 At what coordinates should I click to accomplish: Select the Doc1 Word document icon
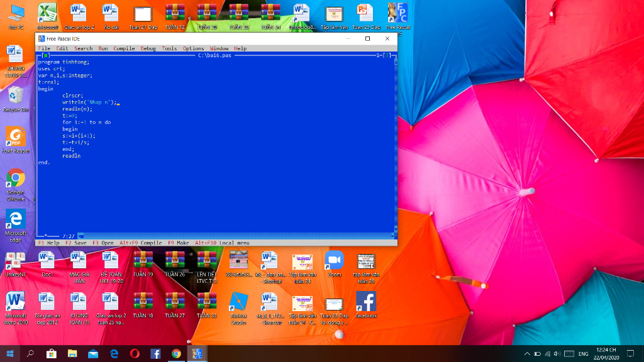pyautogui.click(x=47, y=264)
